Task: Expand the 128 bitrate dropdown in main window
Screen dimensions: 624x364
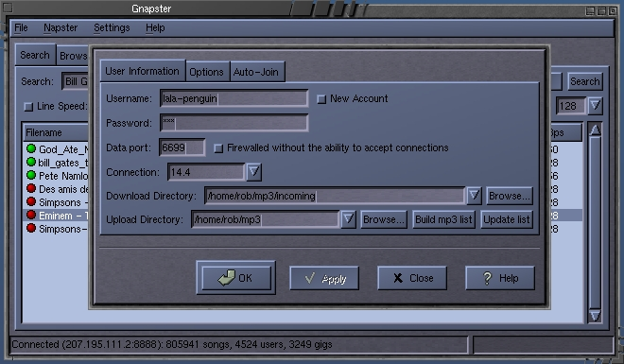Action: (x=595, y=106)
